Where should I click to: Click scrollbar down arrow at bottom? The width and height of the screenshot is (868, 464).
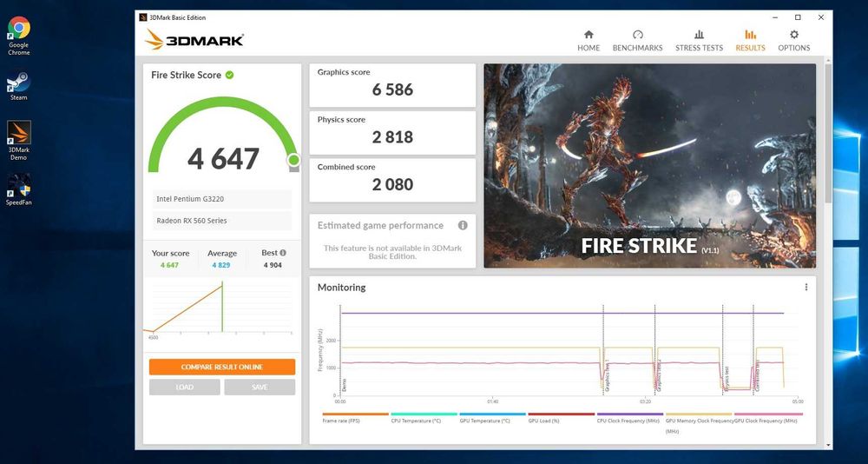pyautogui.click(x=828, y=445)
